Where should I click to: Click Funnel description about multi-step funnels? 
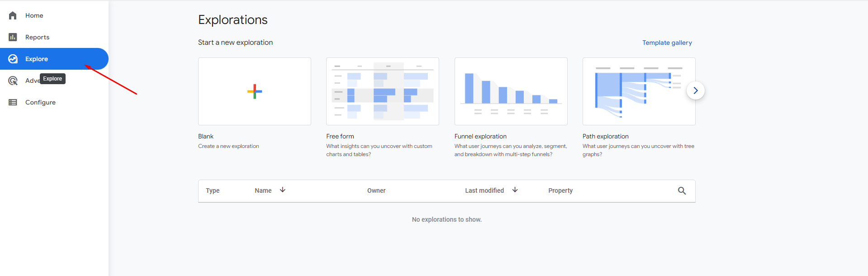(x=511, y=150)
